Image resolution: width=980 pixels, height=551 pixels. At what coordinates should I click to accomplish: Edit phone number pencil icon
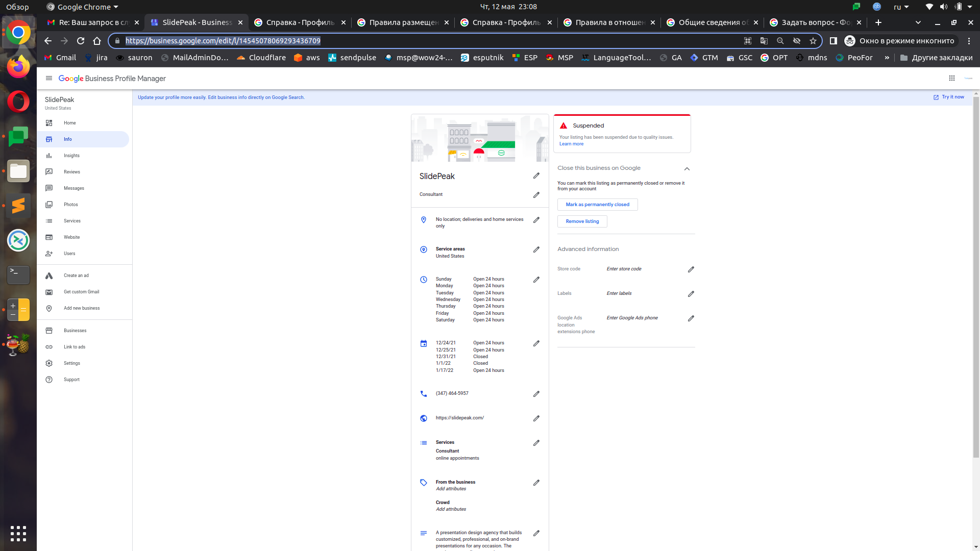(536, 394)
